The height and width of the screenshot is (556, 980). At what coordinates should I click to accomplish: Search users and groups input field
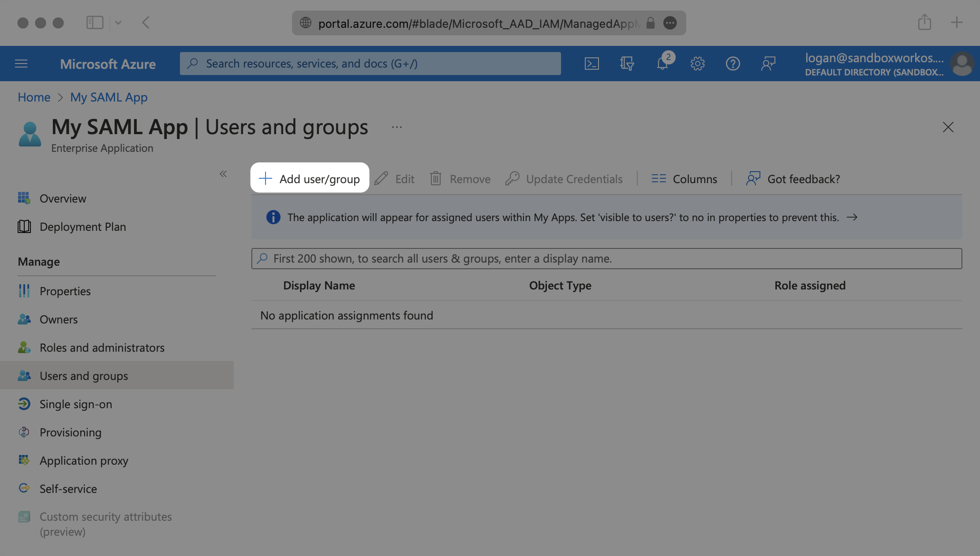[607, 258]
